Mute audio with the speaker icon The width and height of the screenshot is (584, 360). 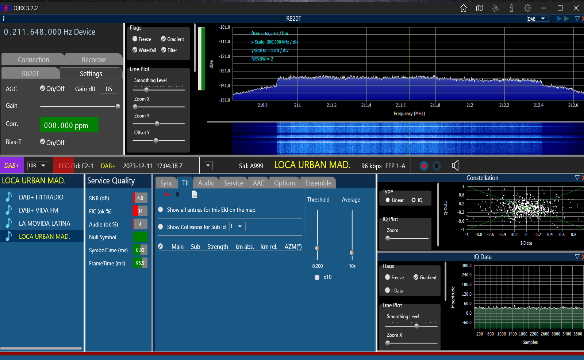coord(455,166)
